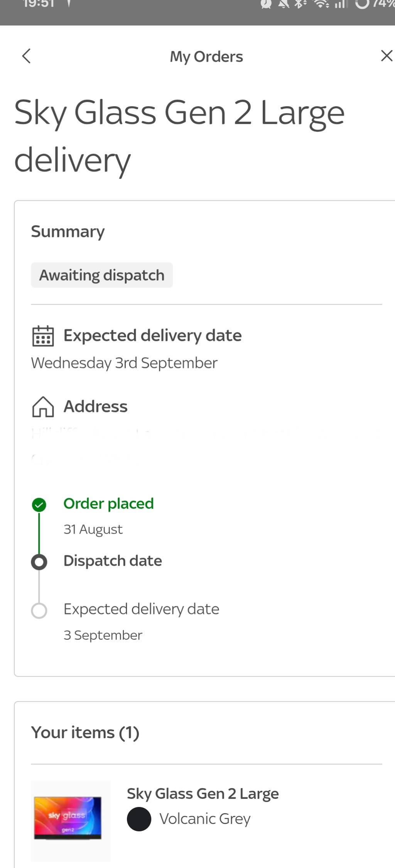Tap the Wi-Fi icon in status bar
Viewport: 395px width, 868px height.
321,4
